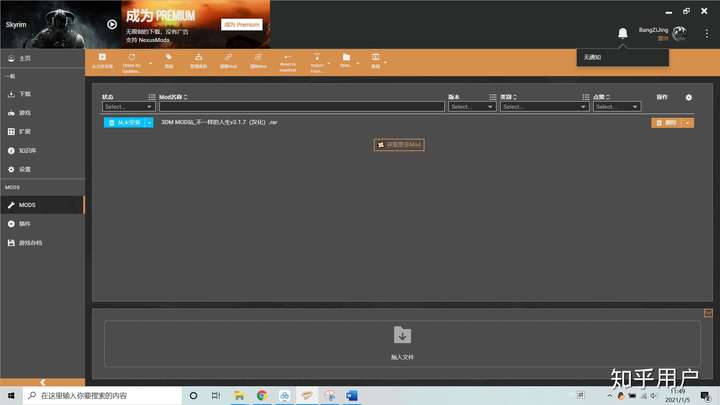Expand the Open folder dropdown arrow
The height and width of the screenshot is (405, 720).
(x=358, y=63)
